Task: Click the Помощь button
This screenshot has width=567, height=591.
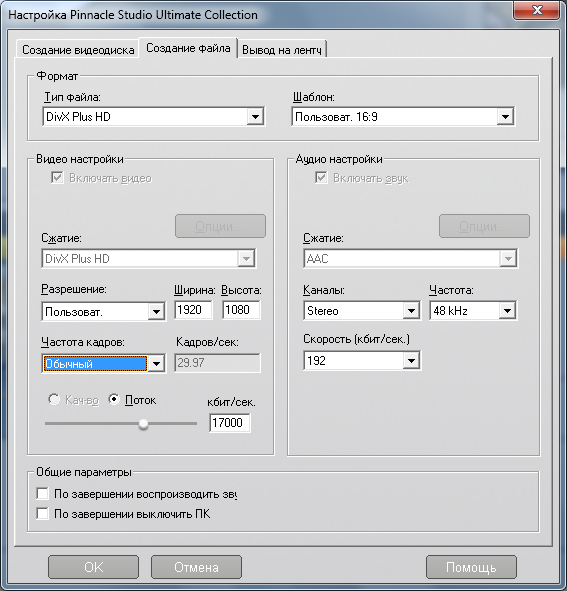Action: click(x=471, y=567)
